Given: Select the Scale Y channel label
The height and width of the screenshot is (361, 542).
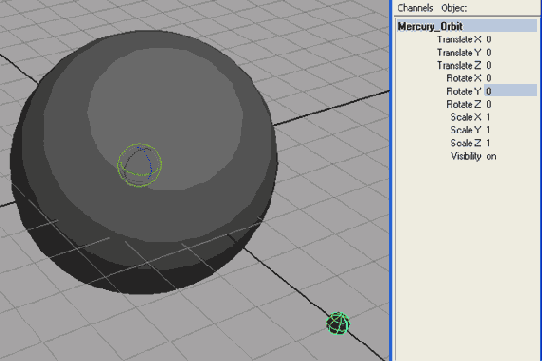Looking at the screenshot, I should 466,130.
